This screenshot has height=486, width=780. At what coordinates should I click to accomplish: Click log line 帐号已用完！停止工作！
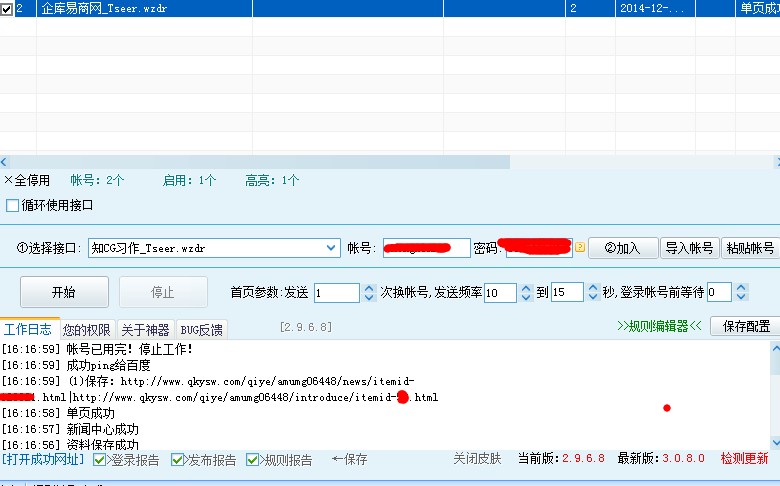click(97, 349)
